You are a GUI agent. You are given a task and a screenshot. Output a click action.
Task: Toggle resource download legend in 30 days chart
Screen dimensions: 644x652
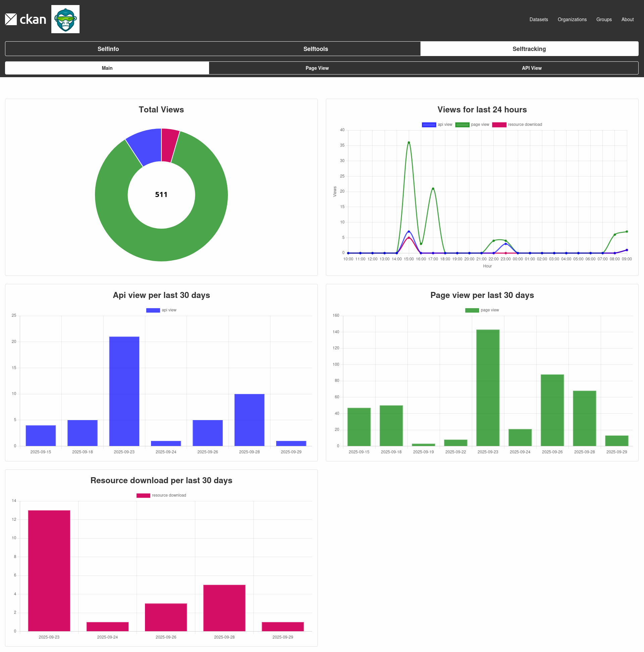(x=161, y=495)
